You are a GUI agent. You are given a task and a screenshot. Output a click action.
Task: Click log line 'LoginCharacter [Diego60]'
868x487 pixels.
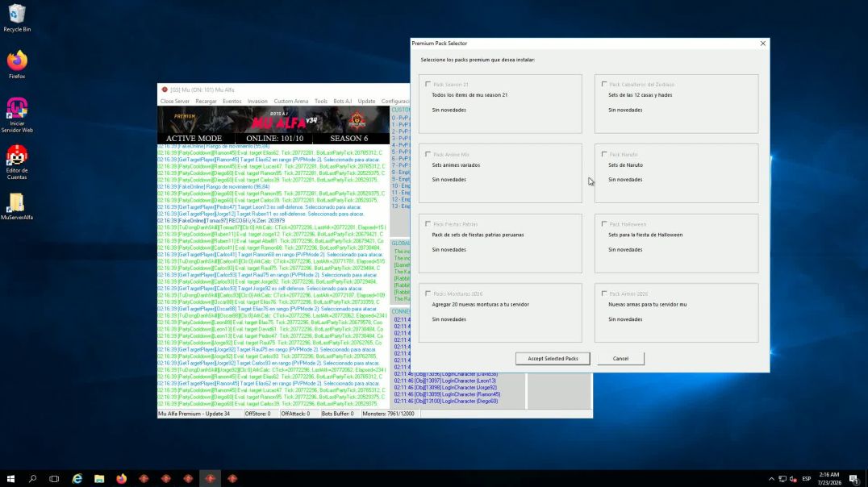tap(446, 402)
